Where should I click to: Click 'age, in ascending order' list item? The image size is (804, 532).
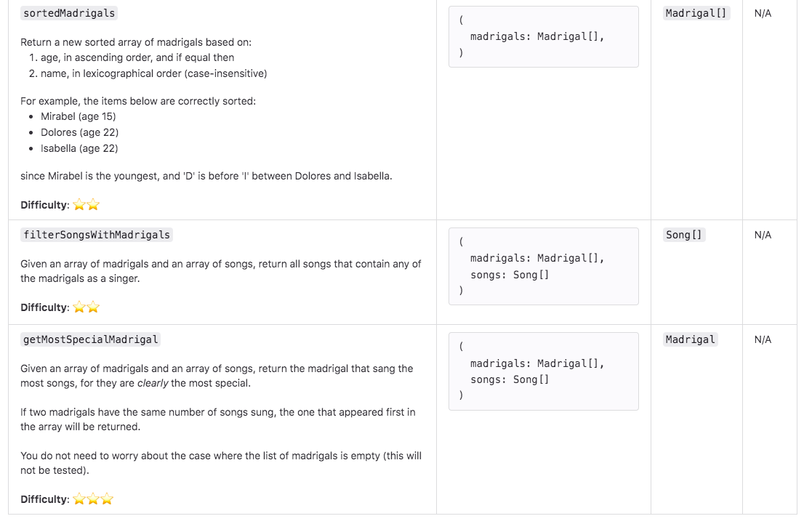pos(137,57)
